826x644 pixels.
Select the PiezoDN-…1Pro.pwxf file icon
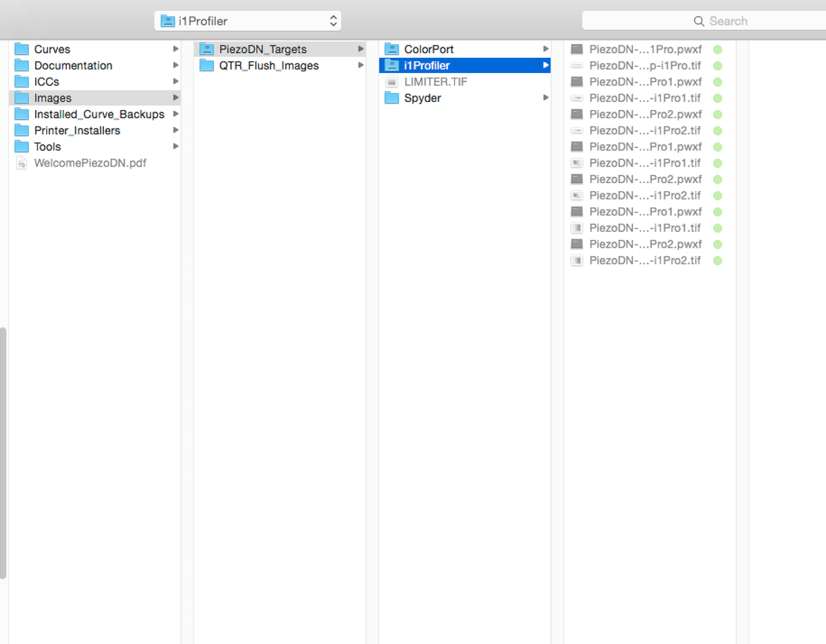click(x=577, y=50)
